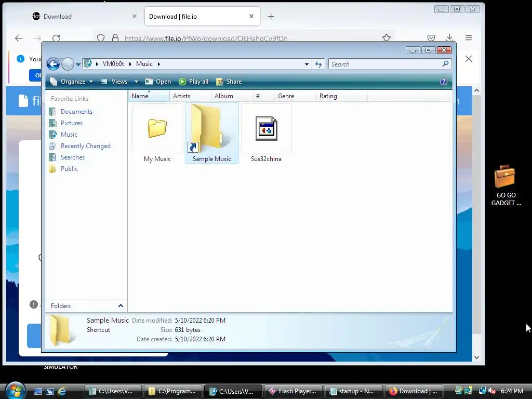The width and height of the screenshot is (532, 399).
Task: Open the Views dropdown arrow
Action: (x=136, y=82)
